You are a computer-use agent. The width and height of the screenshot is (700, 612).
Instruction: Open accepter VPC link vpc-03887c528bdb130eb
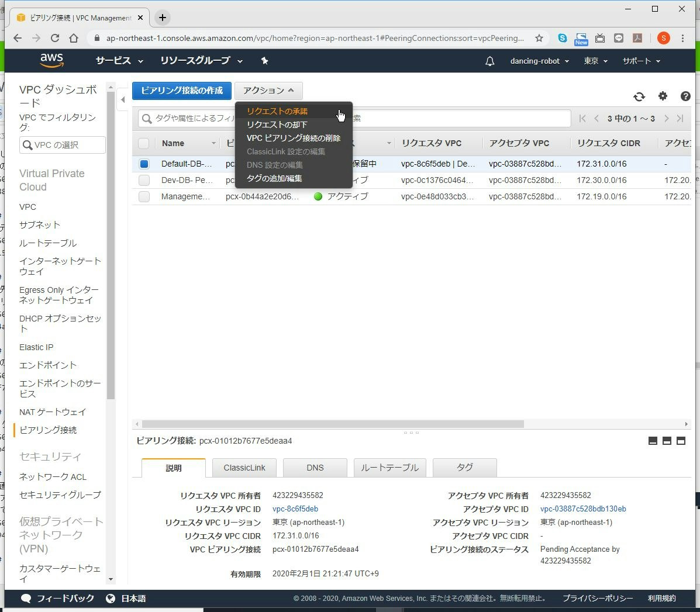tap(583, 509)
